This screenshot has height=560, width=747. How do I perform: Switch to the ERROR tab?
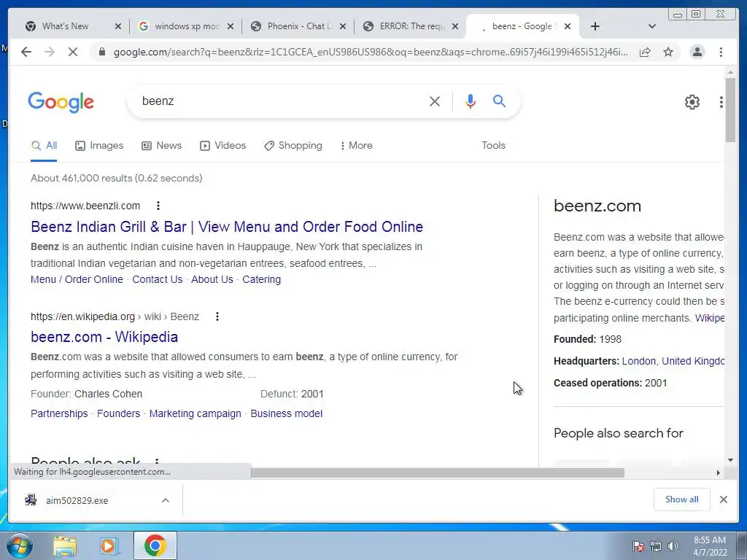click(411, 27)
